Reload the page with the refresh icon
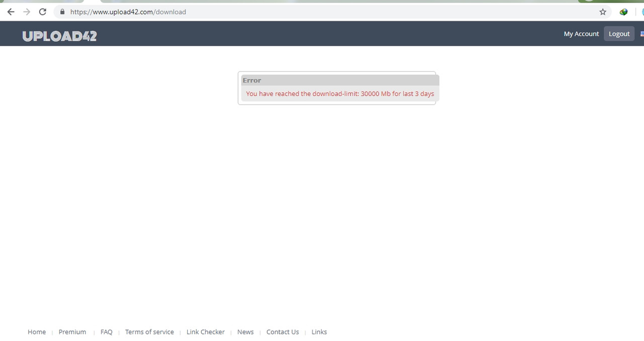Screen dimensions: 644x341 [43, 12]
